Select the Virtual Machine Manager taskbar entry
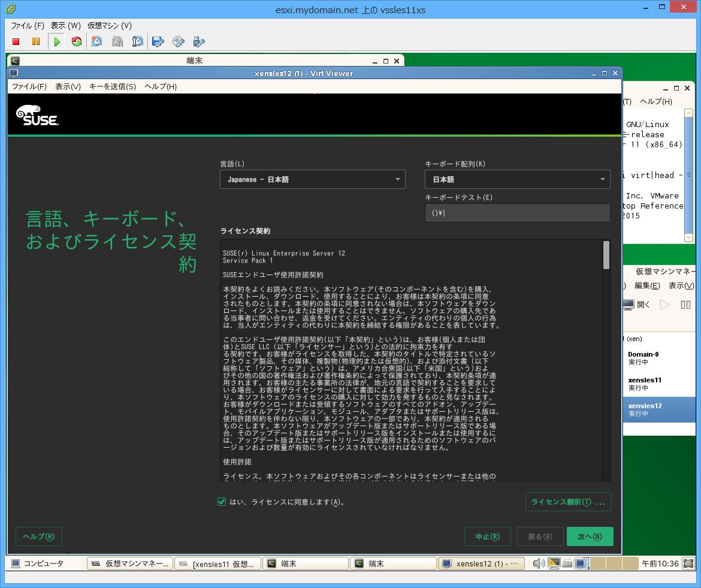 pyautogui.click(x=130, y=563)
